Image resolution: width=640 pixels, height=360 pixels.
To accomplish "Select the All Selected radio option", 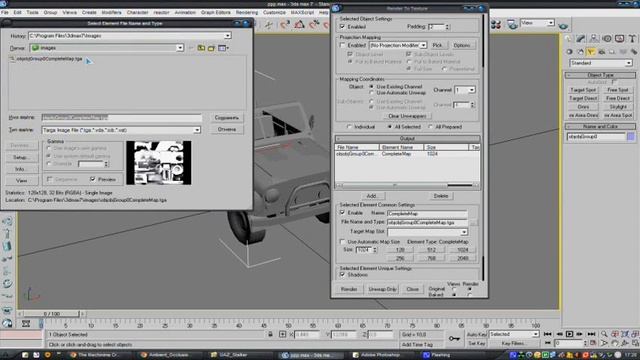I will 389,127.
